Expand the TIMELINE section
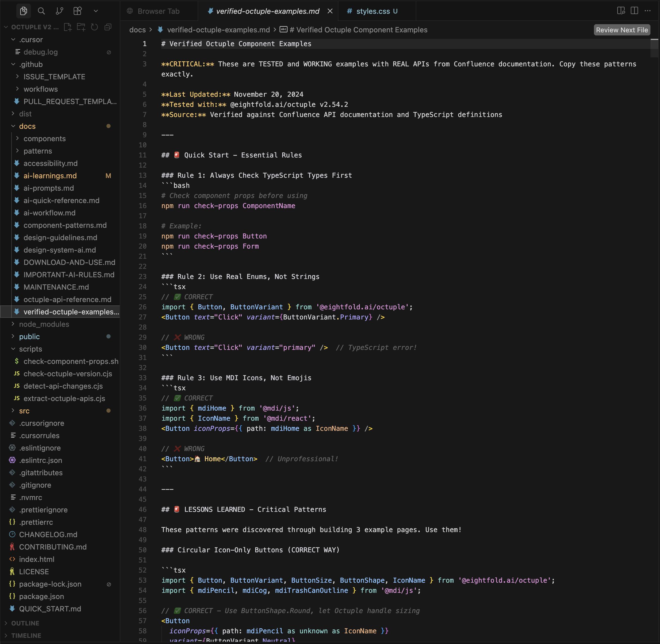 tap(26, 635)
